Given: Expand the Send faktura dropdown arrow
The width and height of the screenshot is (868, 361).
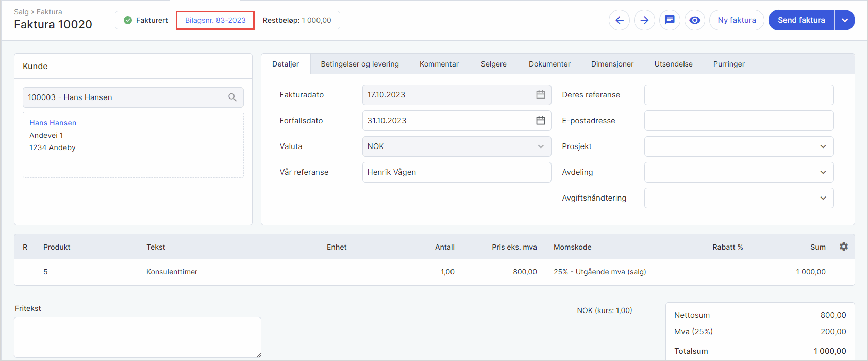Looking at the screenshot, I should 845,20.
